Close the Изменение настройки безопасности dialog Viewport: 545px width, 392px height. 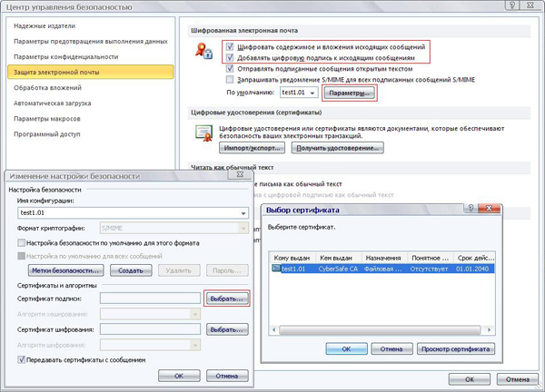tap(240, 174)
